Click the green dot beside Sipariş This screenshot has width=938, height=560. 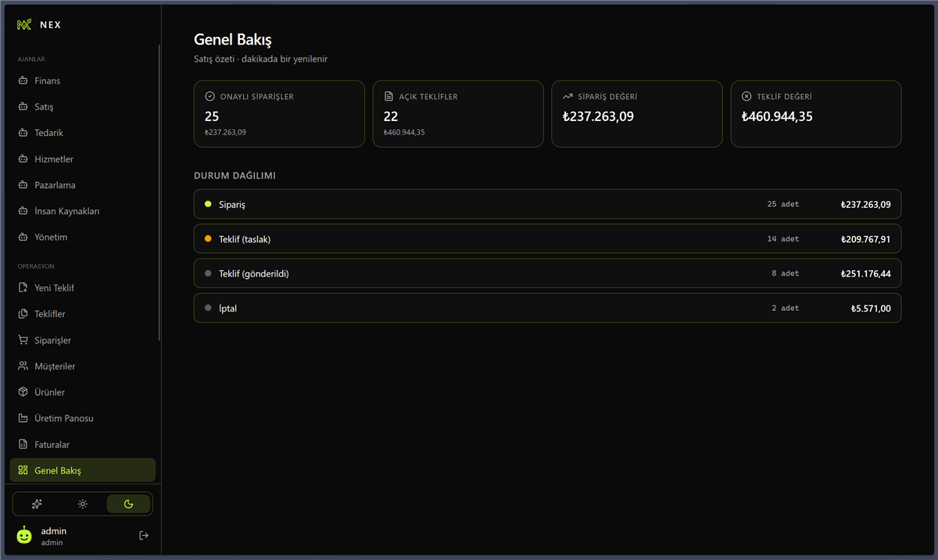pos(208,204)
